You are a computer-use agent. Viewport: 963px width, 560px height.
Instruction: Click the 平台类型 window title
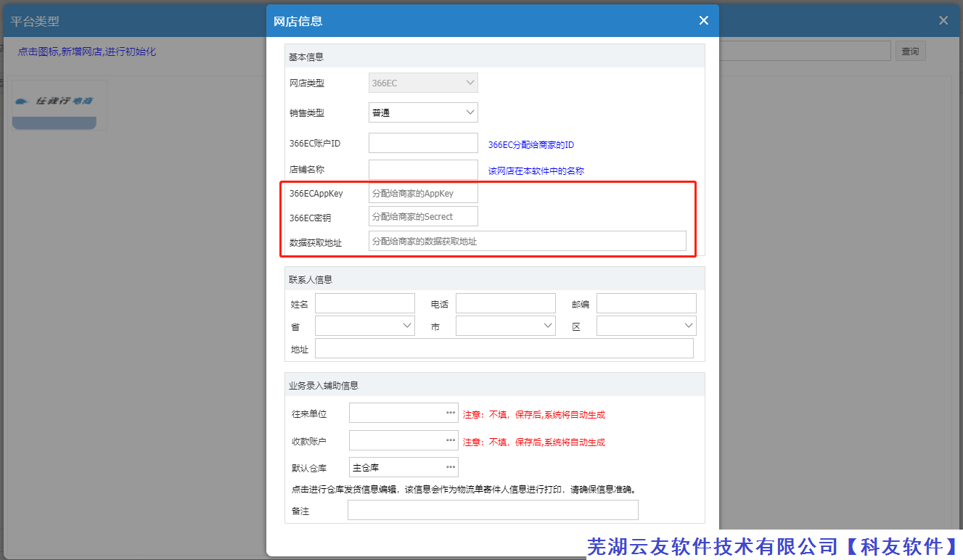click(35, 21)
